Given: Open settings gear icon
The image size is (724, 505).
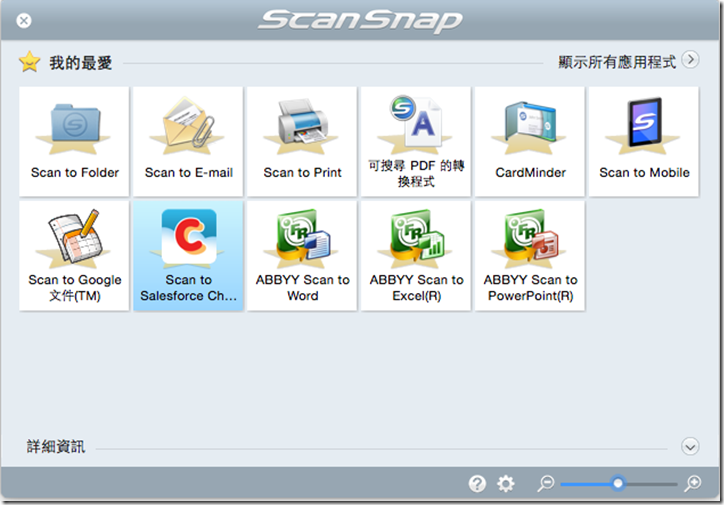Looking at the screenshot, I should coord(506,483).
